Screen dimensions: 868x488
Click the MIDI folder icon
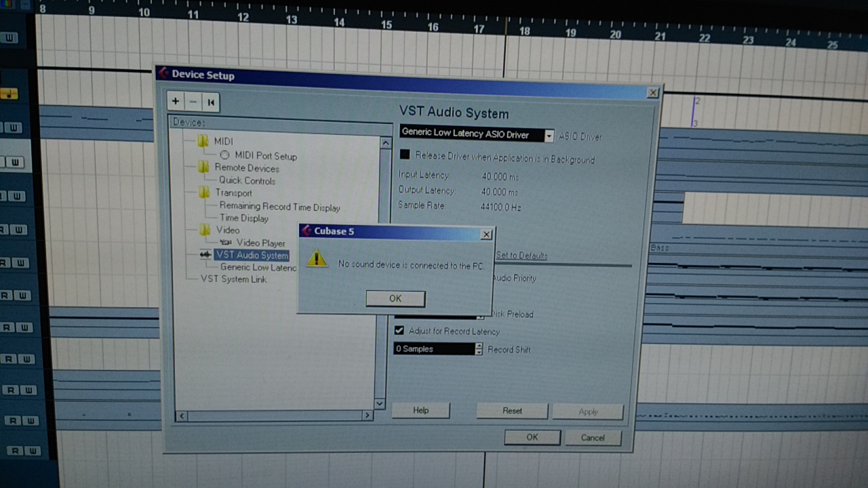coord(203,141)
